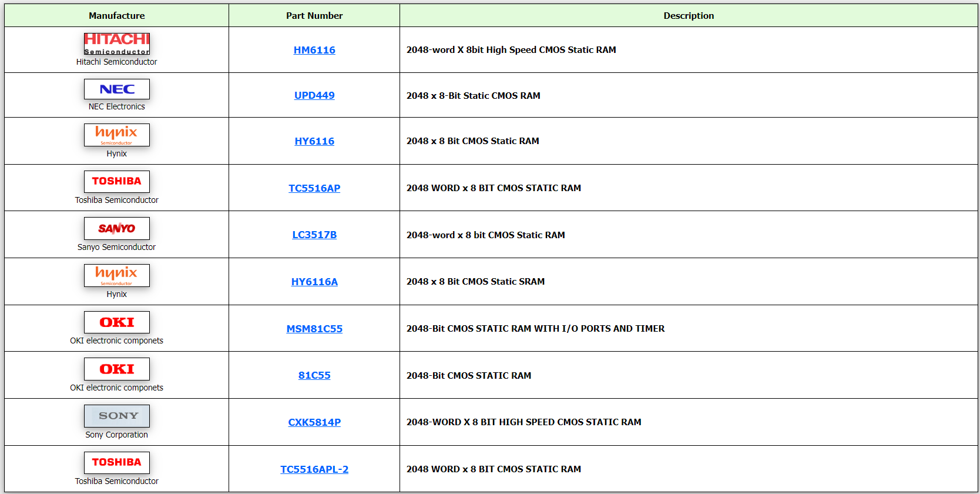Click the CXK5814P HIGH SPEED description
Screen dimensions: 980x494
(524, 422)
